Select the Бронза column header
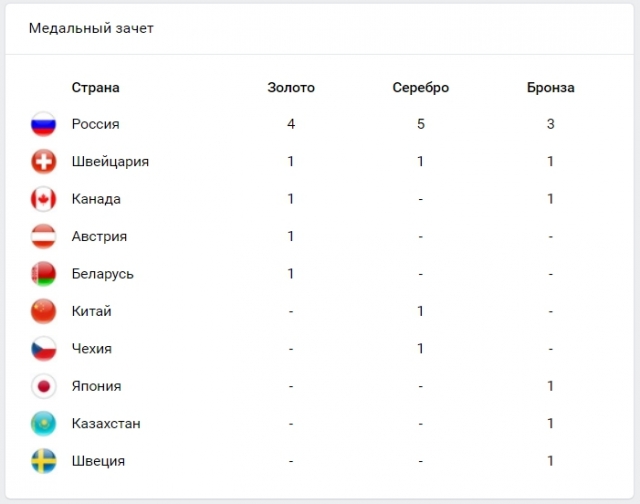 [x=551, y=87]
